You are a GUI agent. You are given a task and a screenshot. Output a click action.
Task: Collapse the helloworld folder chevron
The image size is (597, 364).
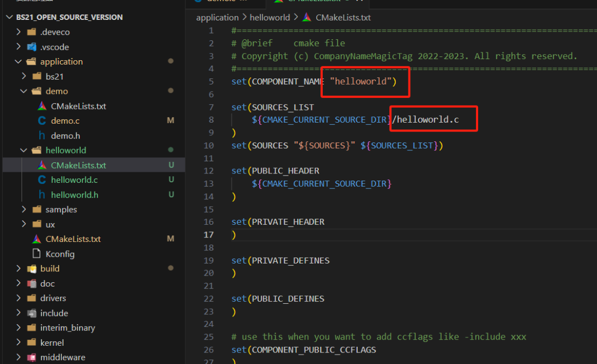point(24,150)
